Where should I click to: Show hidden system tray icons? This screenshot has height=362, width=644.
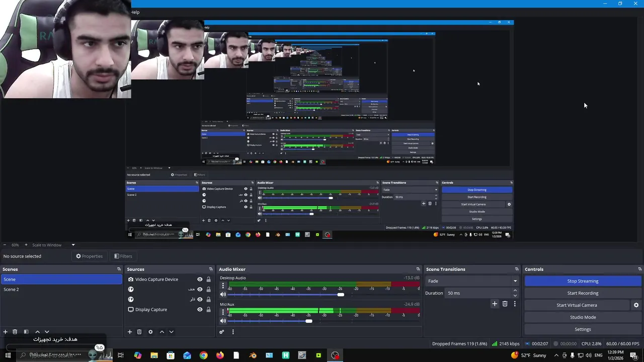click(556, 355)
